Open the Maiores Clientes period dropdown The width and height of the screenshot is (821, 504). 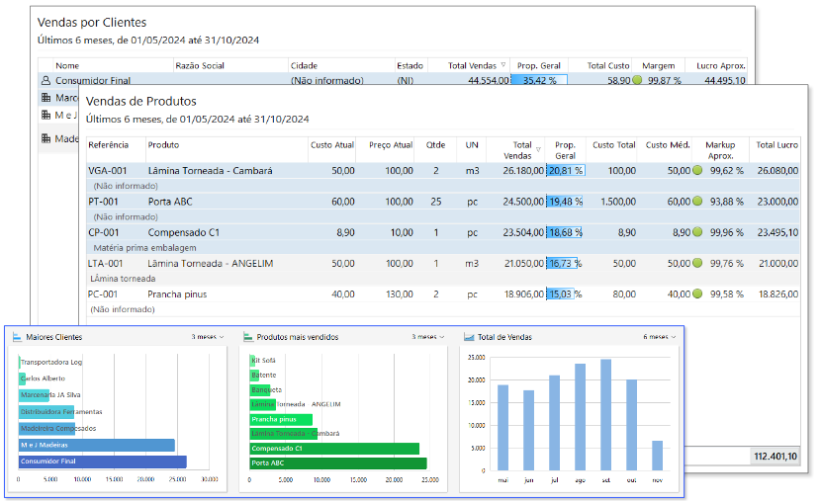click(208, 337)
